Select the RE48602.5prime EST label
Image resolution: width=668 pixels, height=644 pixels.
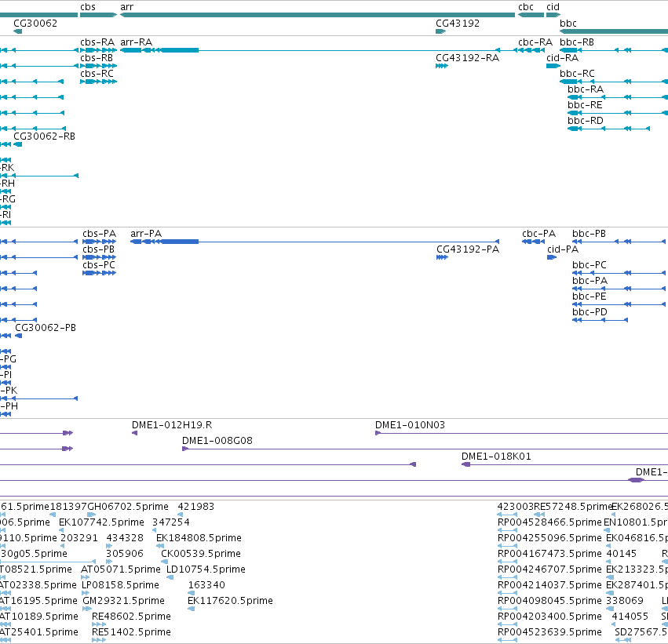click(131, 617)
